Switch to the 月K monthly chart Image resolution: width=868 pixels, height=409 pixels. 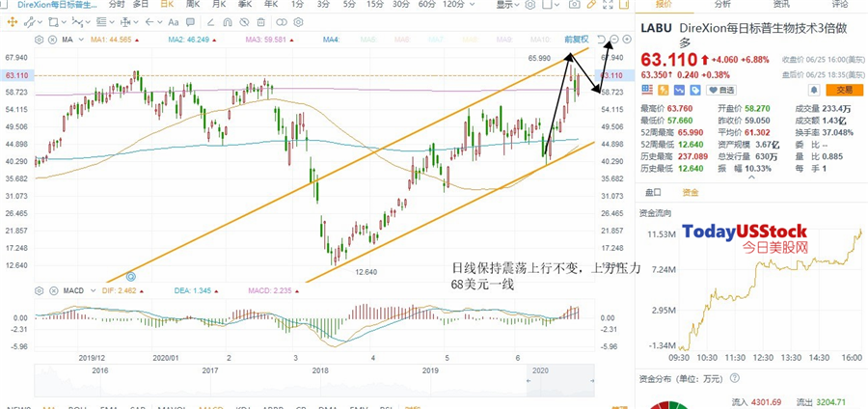219,4
